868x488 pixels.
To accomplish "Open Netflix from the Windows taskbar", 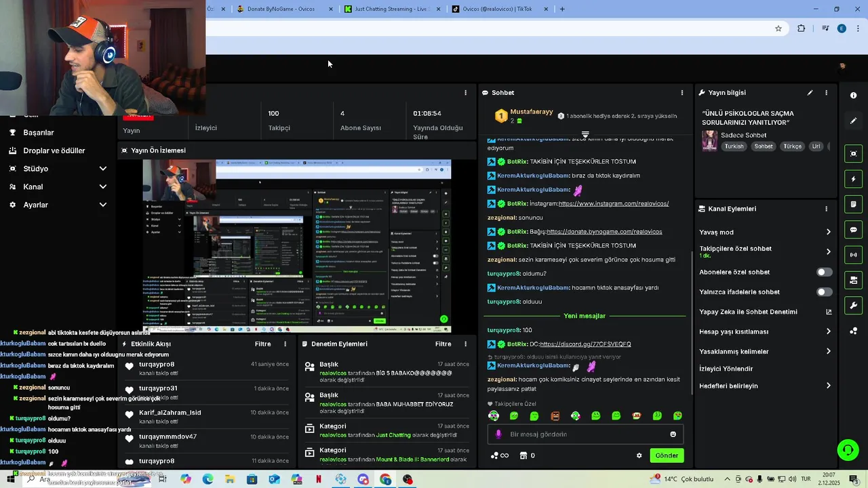I will [319, 479].
